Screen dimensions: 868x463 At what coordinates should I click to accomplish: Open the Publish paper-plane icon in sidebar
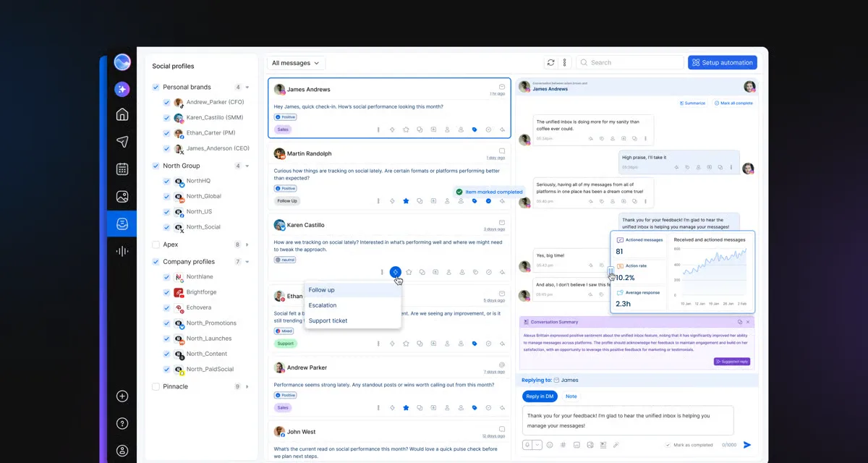122,142
